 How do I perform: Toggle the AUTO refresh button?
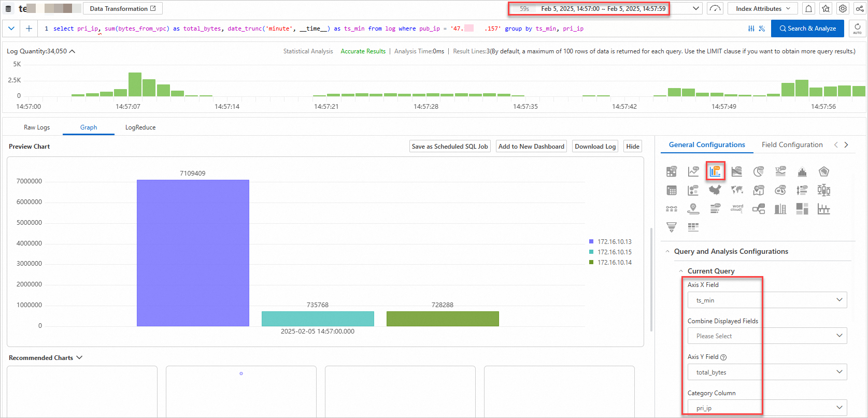[x=858, y=28]
